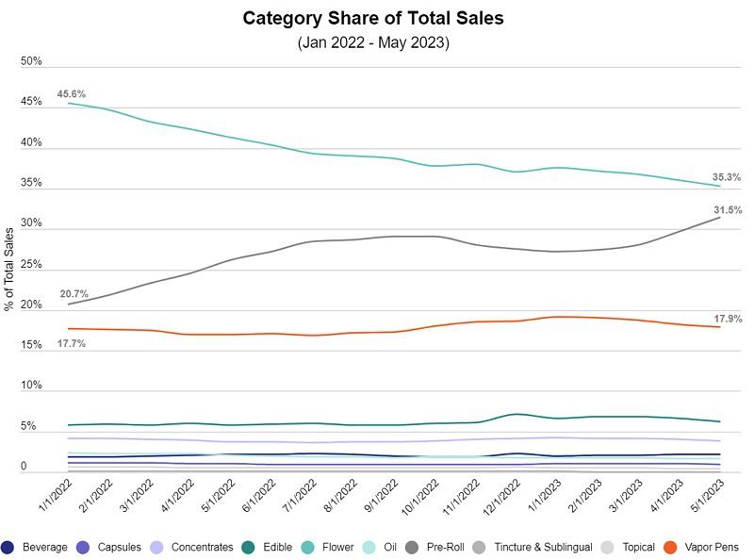754x560 pixels.
Task: Click the 50% y-axis tick label
Action: [x=31, y=62]
